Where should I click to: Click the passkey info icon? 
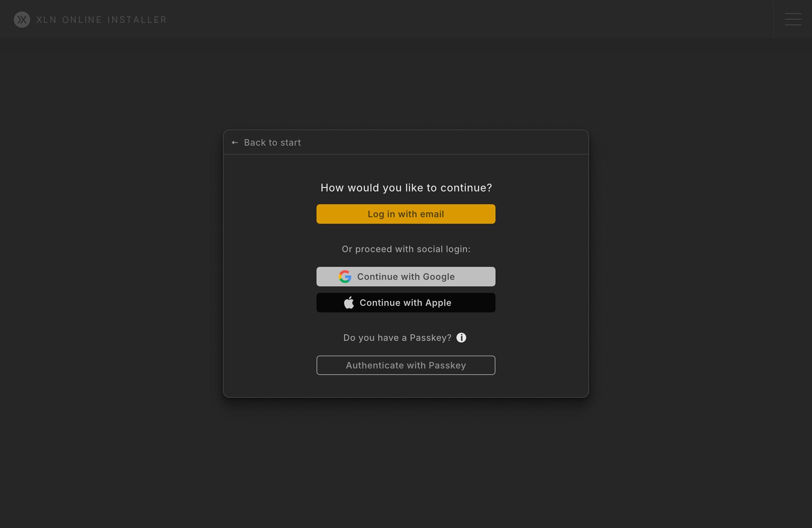click(461, 338)
